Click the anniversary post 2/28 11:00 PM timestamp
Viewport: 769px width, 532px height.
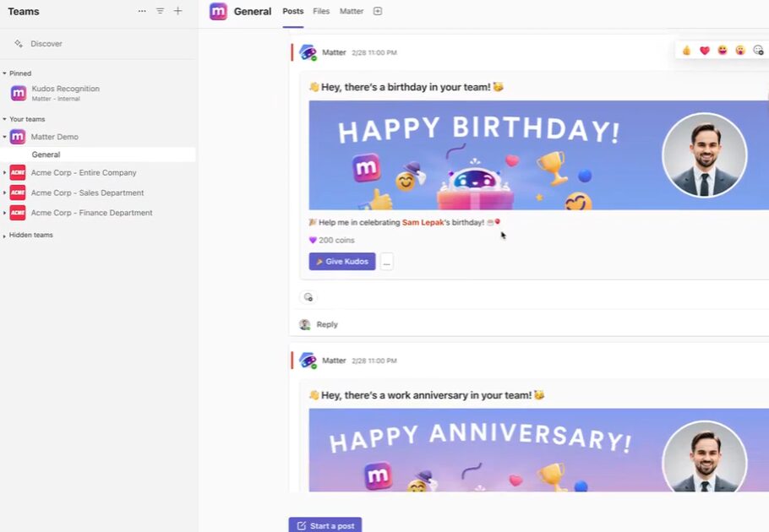click(x=374, y=361)
